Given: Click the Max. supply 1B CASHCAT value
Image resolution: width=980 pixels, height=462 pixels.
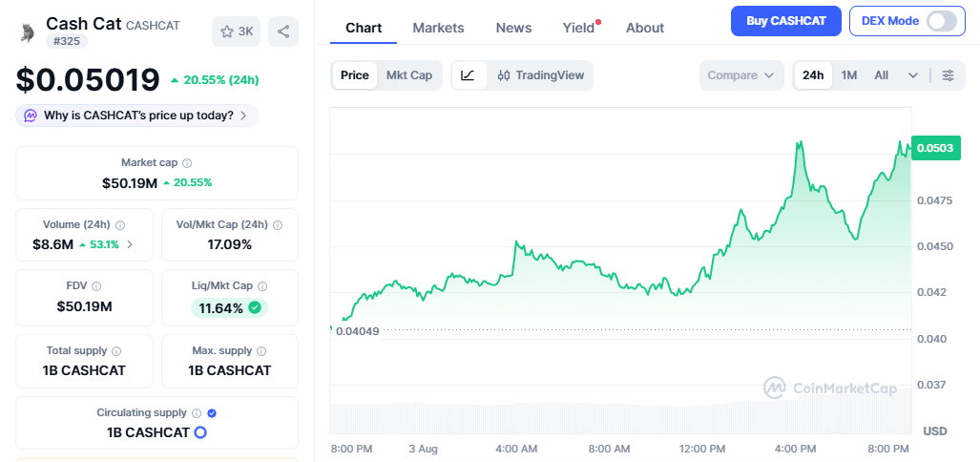Looking at the screenshot, I should coord(229,370).
